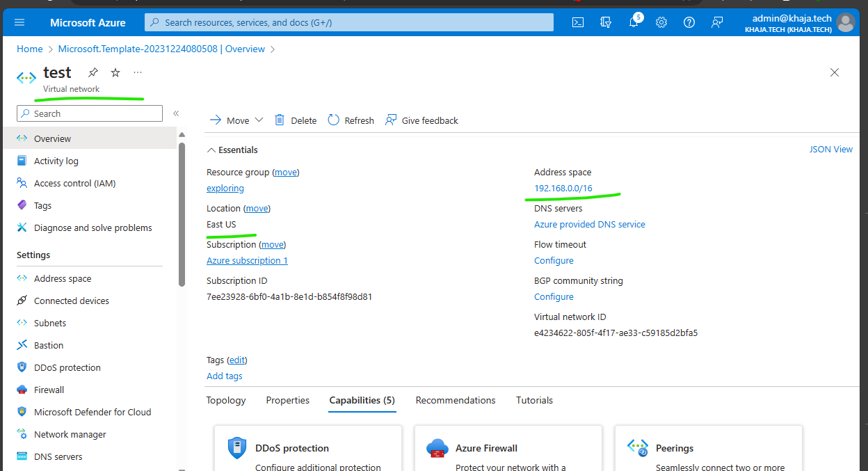Switch to the Topology tab
The image size is (868, 471).
tap(226, 400)
